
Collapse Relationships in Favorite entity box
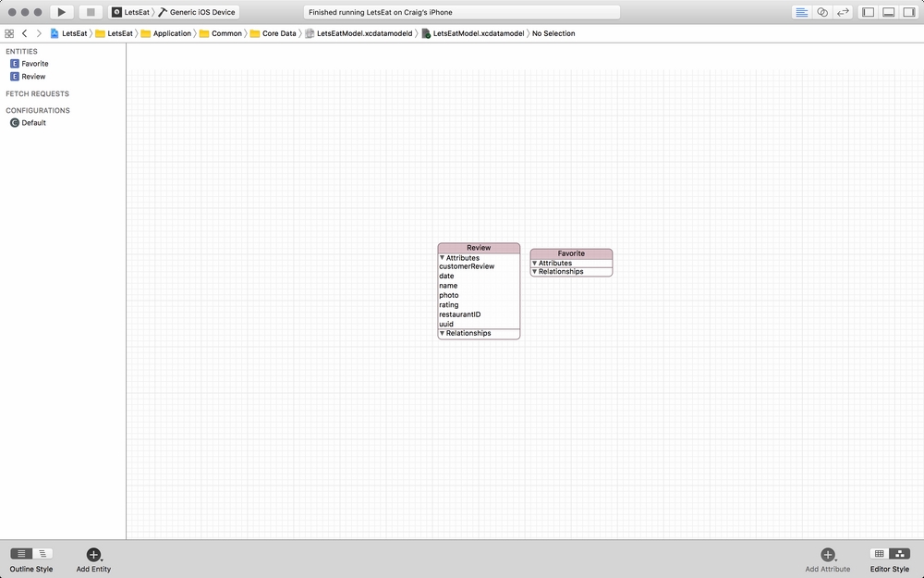click(534, 272)
